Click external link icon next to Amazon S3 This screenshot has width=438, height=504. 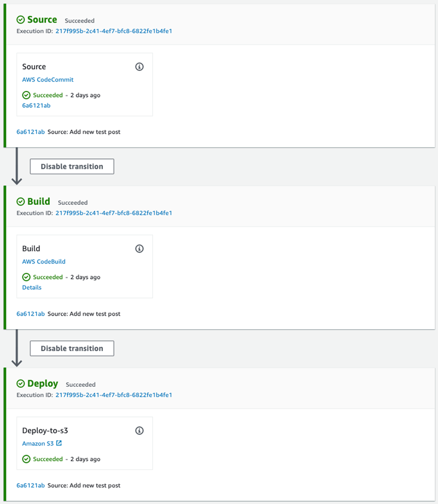click(59, 443)
